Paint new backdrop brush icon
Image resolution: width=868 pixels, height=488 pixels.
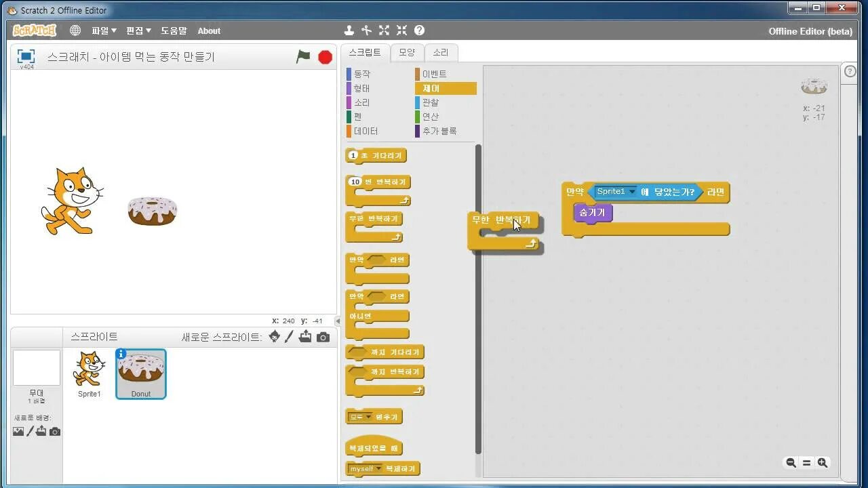pyautogui.click(x=30, y=431)
